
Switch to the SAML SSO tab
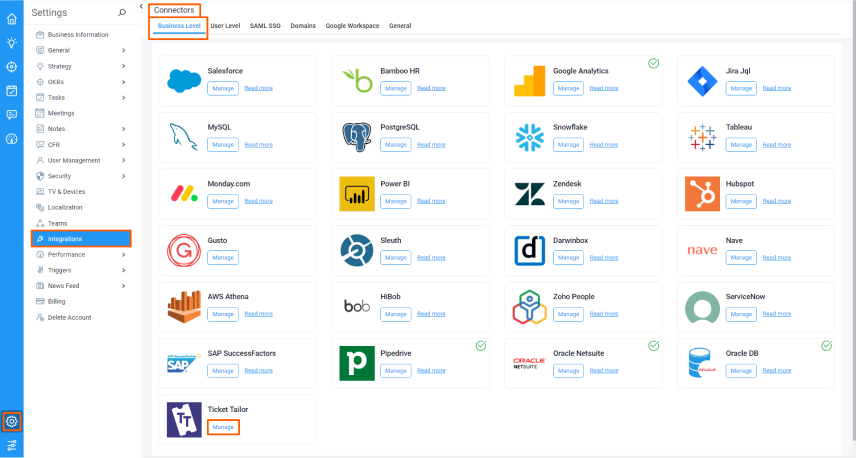265,26
